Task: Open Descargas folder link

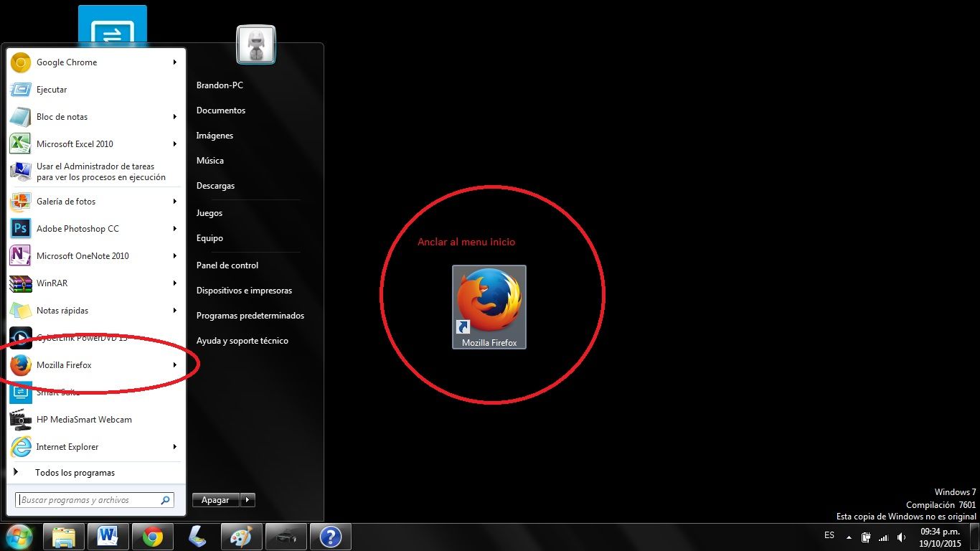Action: click(x=215, y=186)
